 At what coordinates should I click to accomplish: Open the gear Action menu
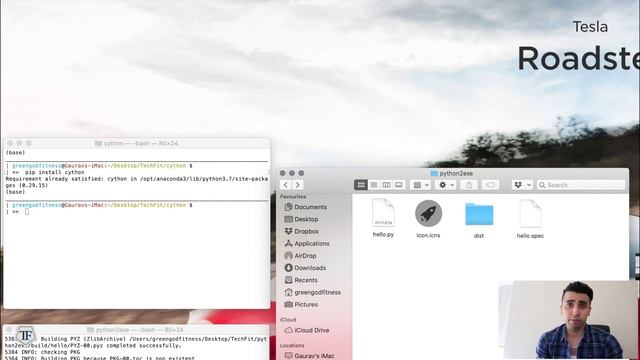tap(446, 185)
